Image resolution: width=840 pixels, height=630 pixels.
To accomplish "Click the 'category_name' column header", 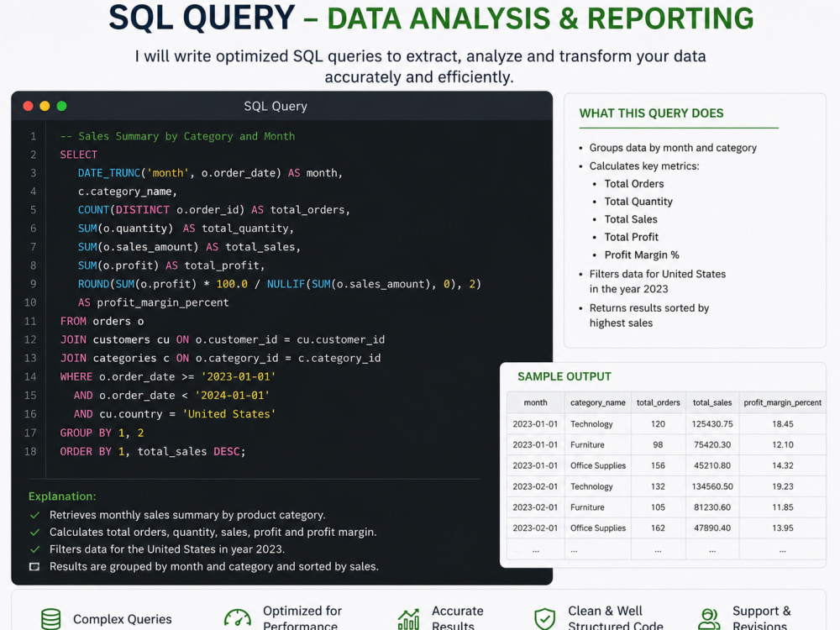I will [x=597, y=402].
